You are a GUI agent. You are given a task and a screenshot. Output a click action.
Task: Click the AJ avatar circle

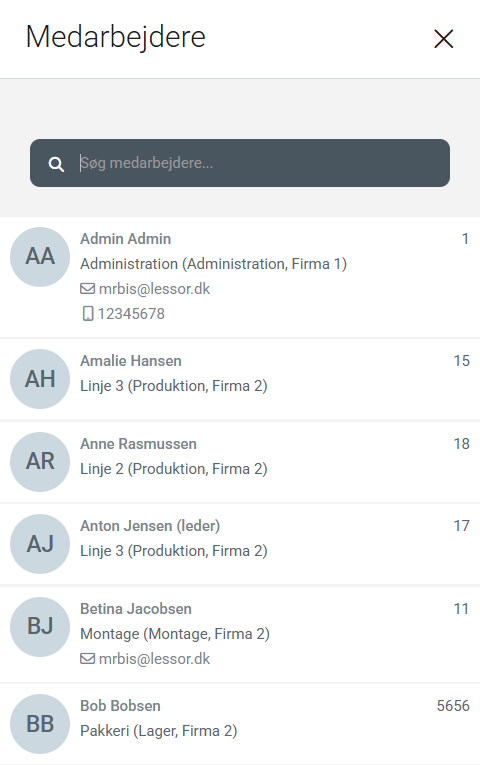coord(40,544)
